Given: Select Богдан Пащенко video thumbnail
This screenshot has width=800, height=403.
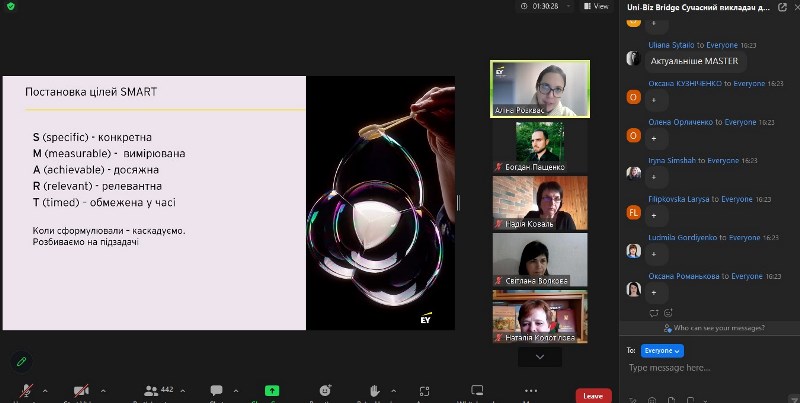Looking at the screenshot, I should [x=540, y=147].
